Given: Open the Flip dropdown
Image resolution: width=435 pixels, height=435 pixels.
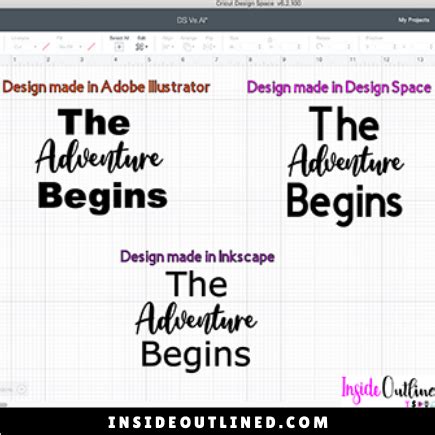Looking at the screenshot, I should [209, 47].
